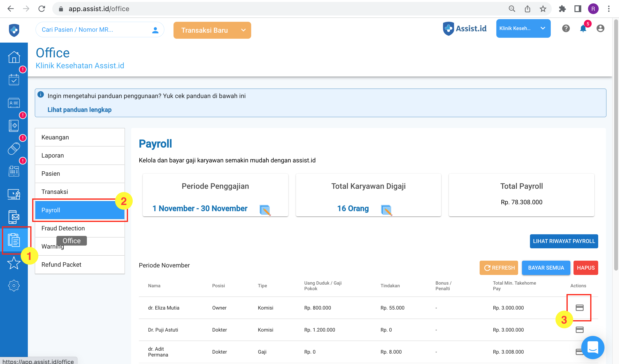This screenshot has height=364, width=619.
Task: Open the live chat bubble widget
Action: pos(592,347)
